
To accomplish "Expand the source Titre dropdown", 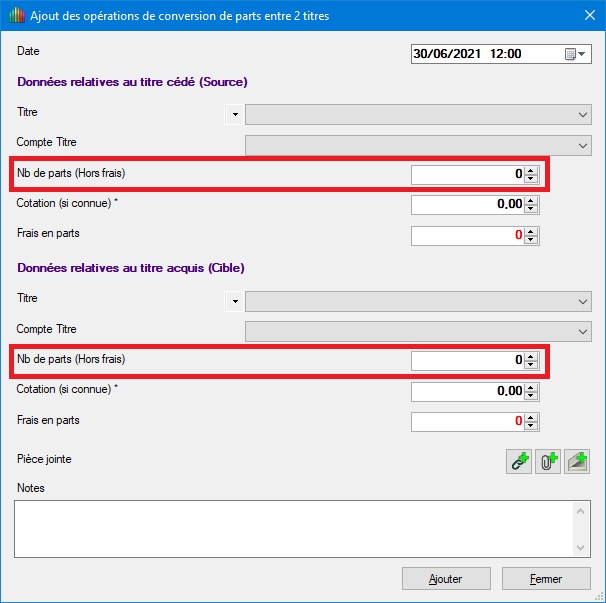I will (x=583, y=115).
